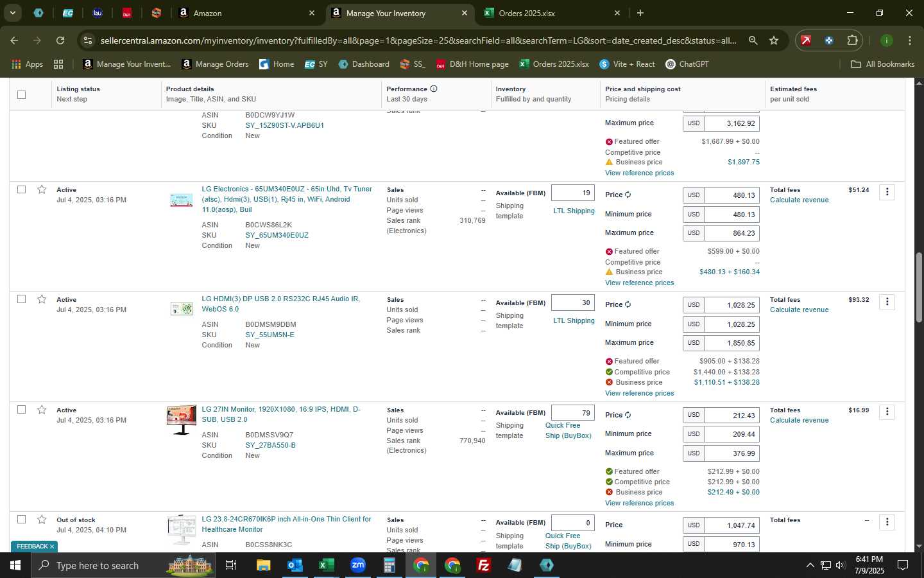This screenshot has width=924, height=578.
Task: Open Apps bookmark shortcut
Action: [28, 64]
